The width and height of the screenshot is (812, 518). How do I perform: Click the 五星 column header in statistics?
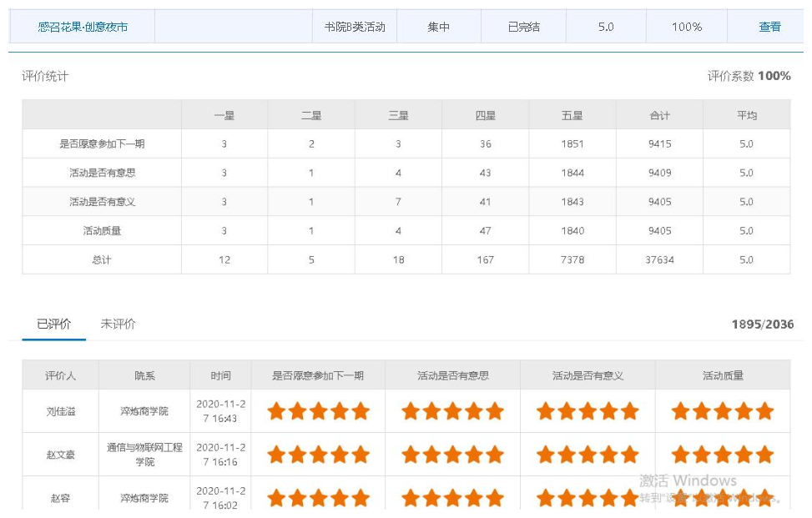(x=572, y=115)
